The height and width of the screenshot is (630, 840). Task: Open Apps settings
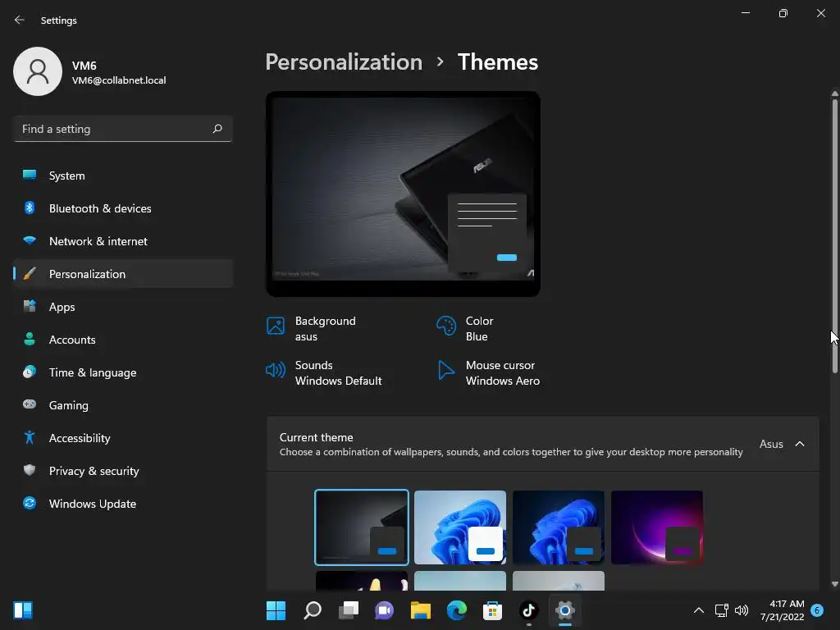(123, 307)
